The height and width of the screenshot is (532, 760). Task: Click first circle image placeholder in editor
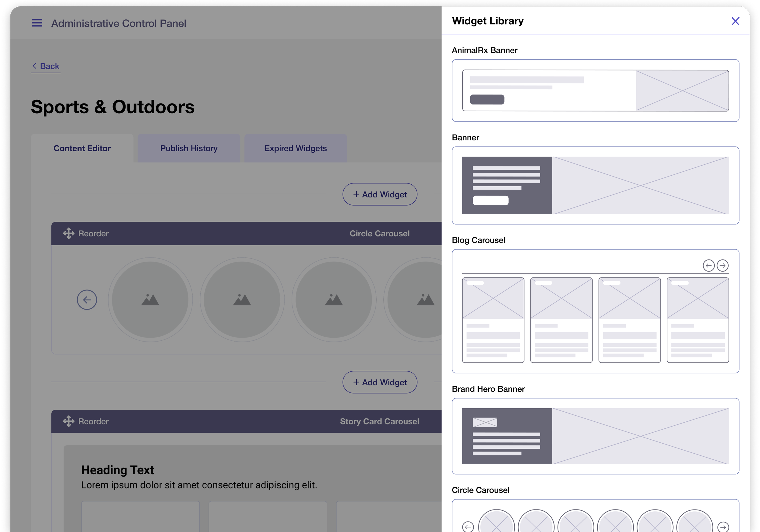click(150, 300)
